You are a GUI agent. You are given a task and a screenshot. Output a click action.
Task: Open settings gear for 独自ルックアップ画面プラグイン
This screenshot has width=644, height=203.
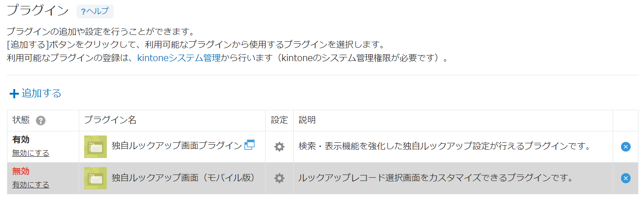coord(279,147)
